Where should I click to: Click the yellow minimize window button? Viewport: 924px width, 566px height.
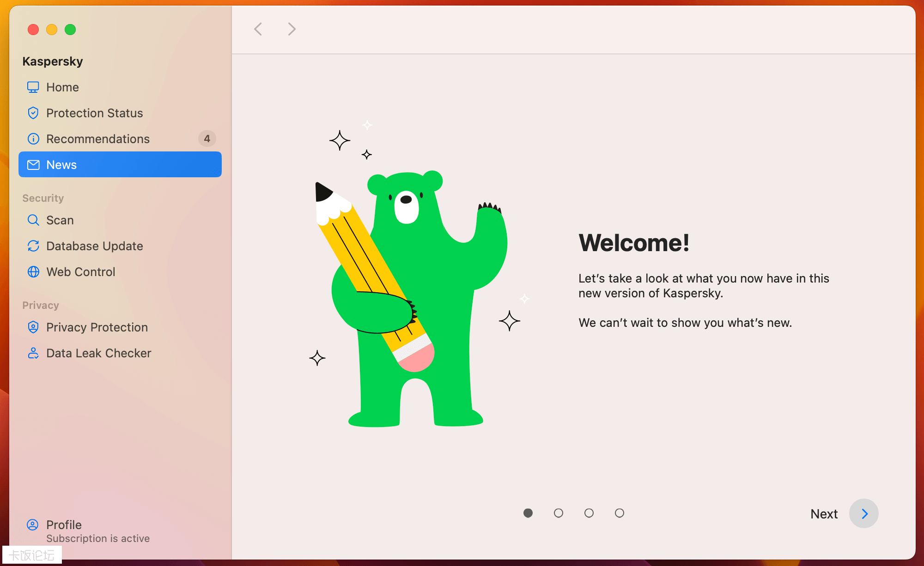coord(52,30)
